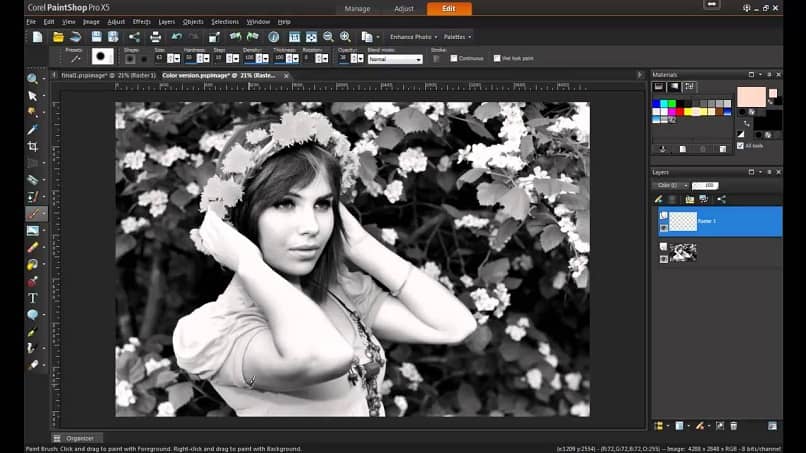Choose the Dropper tool
This screenshot has height=453, width=806.
point(32,130)
